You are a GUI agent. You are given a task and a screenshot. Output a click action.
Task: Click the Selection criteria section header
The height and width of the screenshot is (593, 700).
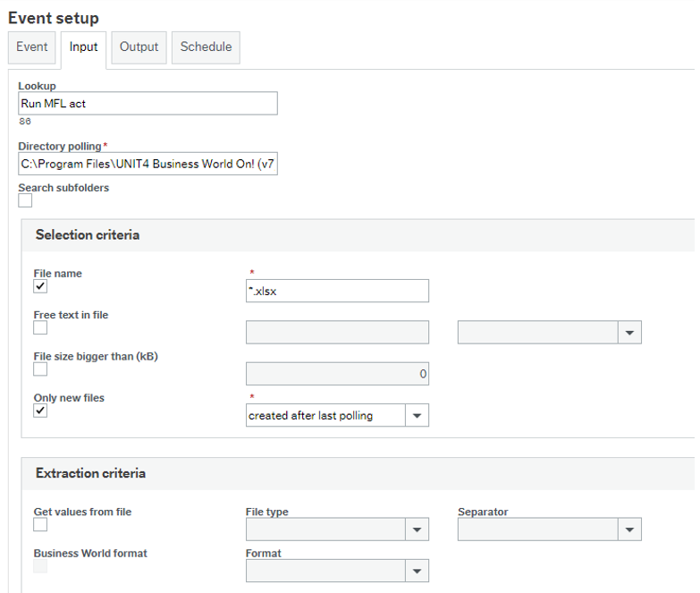[x=358, y=235]
